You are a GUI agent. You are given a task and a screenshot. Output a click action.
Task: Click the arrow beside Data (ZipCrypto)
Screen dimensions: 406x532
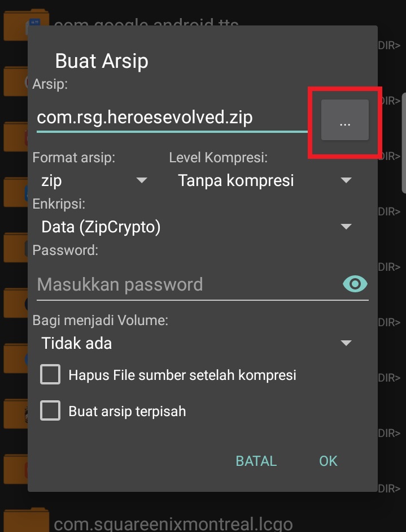pyautogui.click(x=346, y=227)
